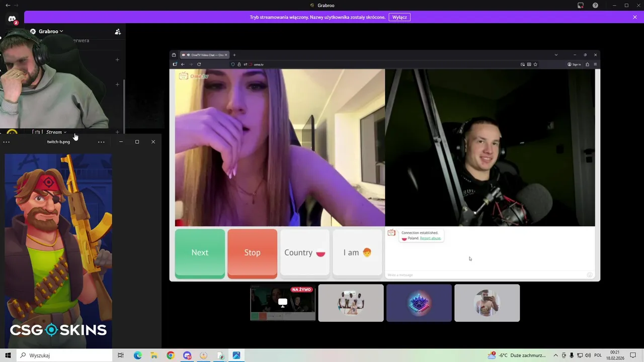Go back with Discord's title bar arrow

(8, 6)
